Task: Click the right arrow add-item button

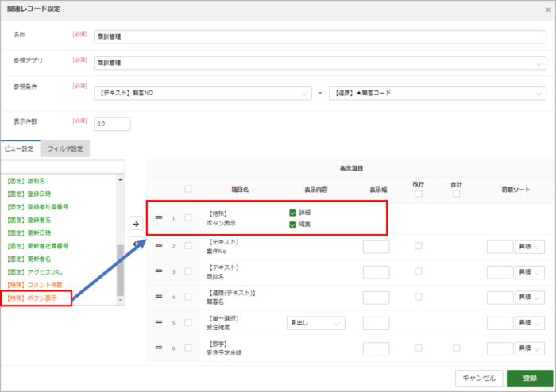Action: pos(136,224)
